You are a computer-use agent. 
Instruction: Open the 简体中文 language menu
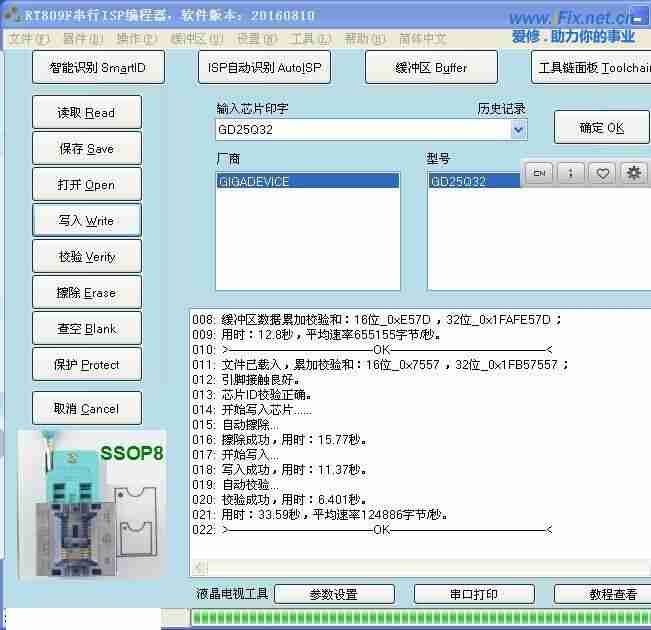(422, 39)
